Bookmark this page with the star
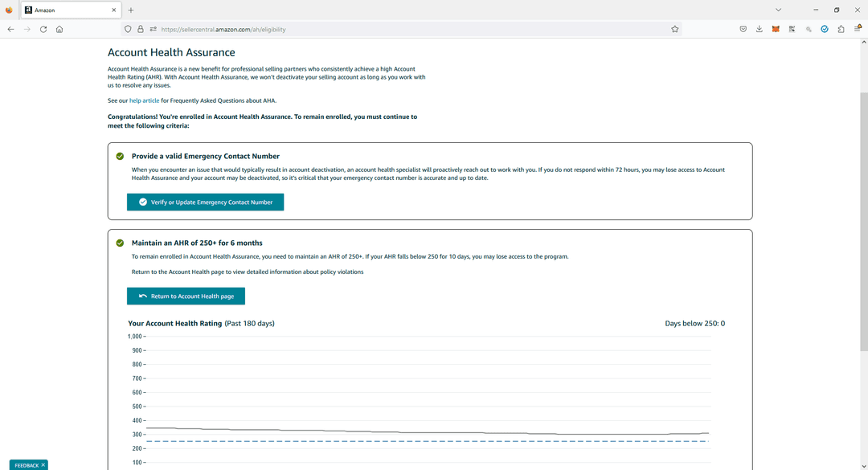The height and width of the screenshot is (470, 868). coord(675,30)
